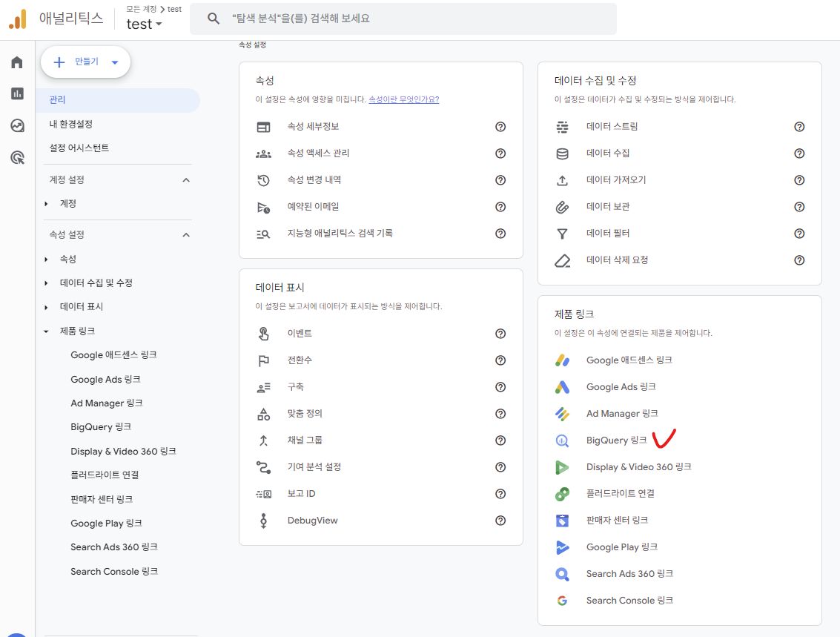Click the 데이터 가져오기 upload icon

(563, 180)
